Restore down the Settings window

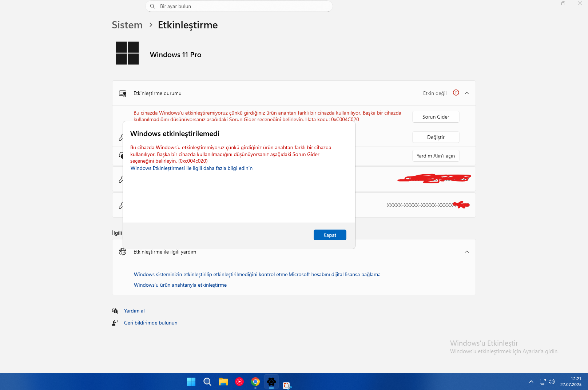tap(563, 3)
